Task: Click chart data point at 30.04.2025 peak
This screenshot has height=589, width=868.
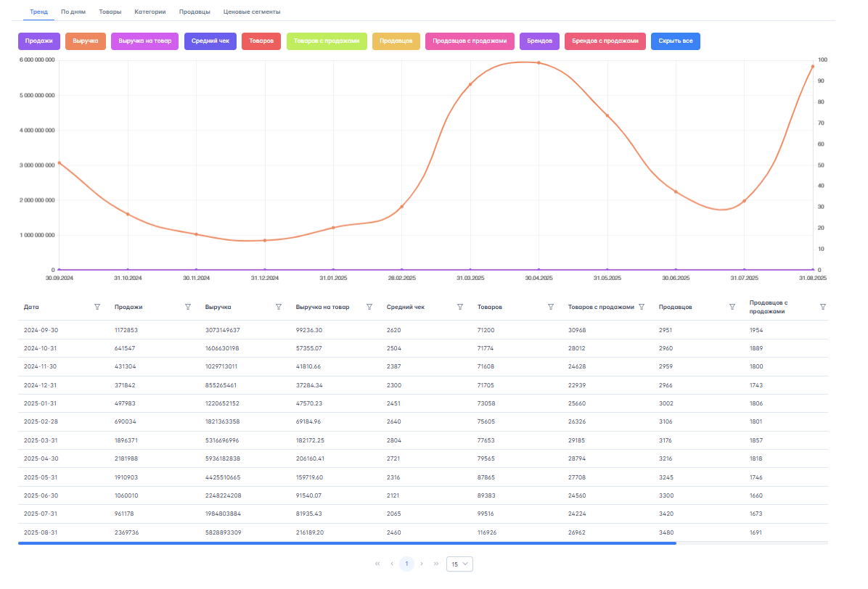Action: [539, 63]
